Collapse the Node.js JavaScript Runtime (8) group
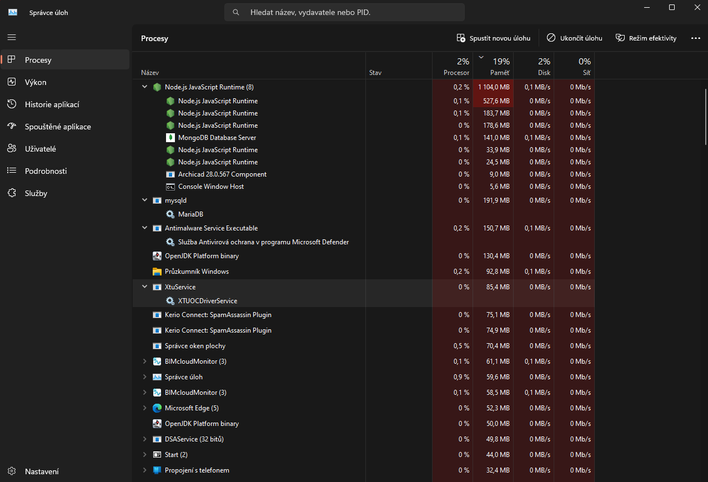708x482 pixels. [x=144, y=87]
